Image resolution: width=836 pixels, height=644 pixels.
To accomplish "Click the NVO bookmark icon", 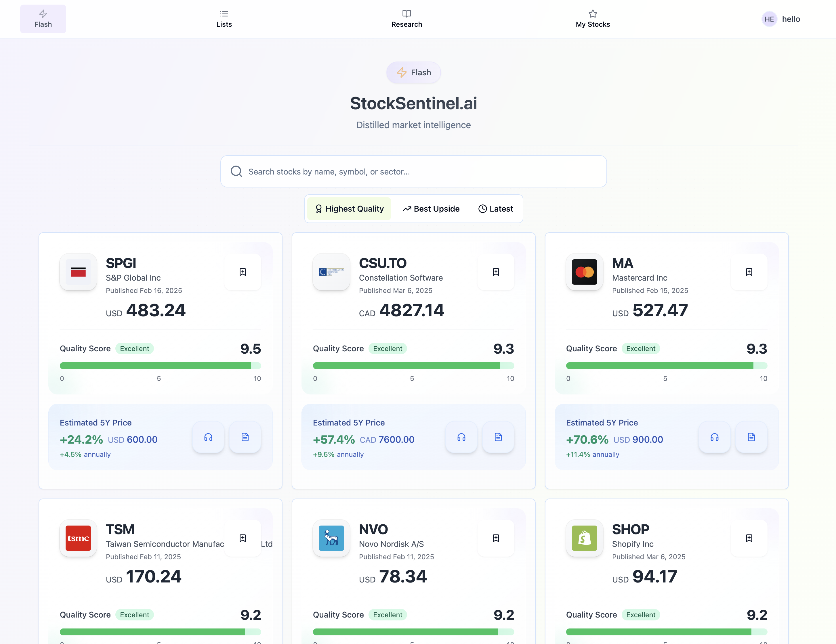I will [496, 538].
